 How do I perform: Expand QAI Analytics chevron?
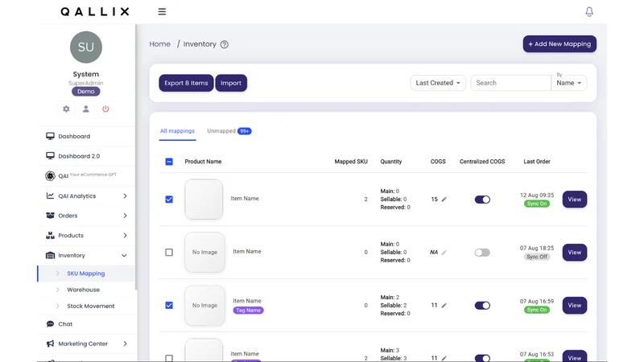125,195
